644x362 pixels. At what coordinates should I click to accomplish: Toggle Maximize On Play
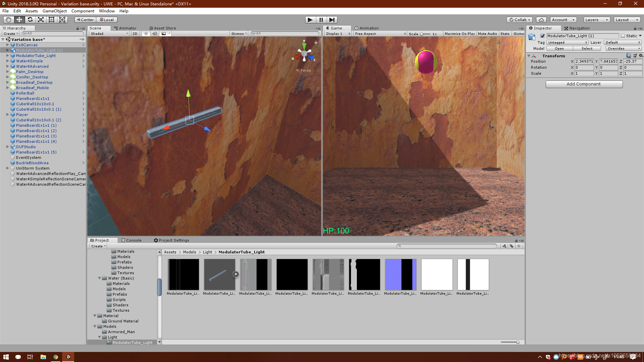(x=460, y=34)
